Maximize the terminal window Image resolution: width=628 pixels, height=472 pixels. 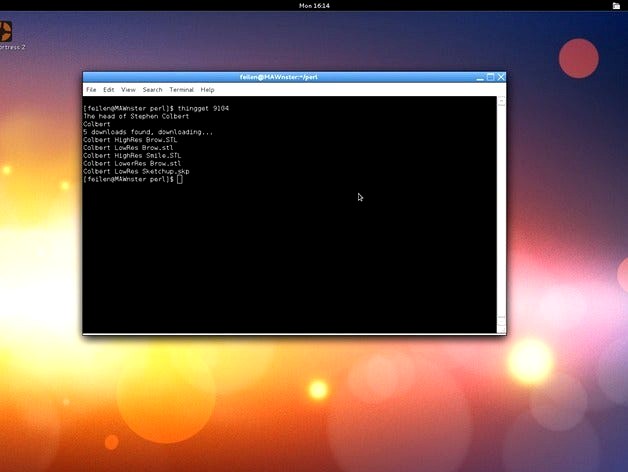tap(489, 77)
